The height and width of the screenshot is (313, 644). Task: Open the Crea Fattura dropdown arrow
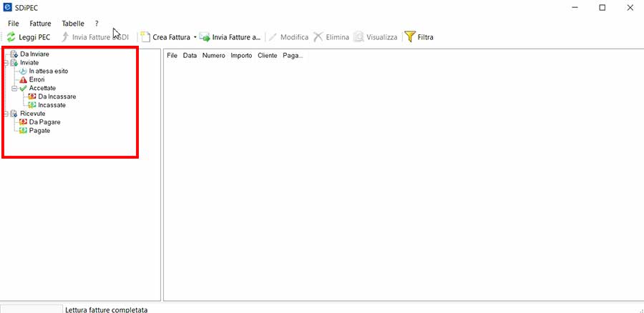195,37
